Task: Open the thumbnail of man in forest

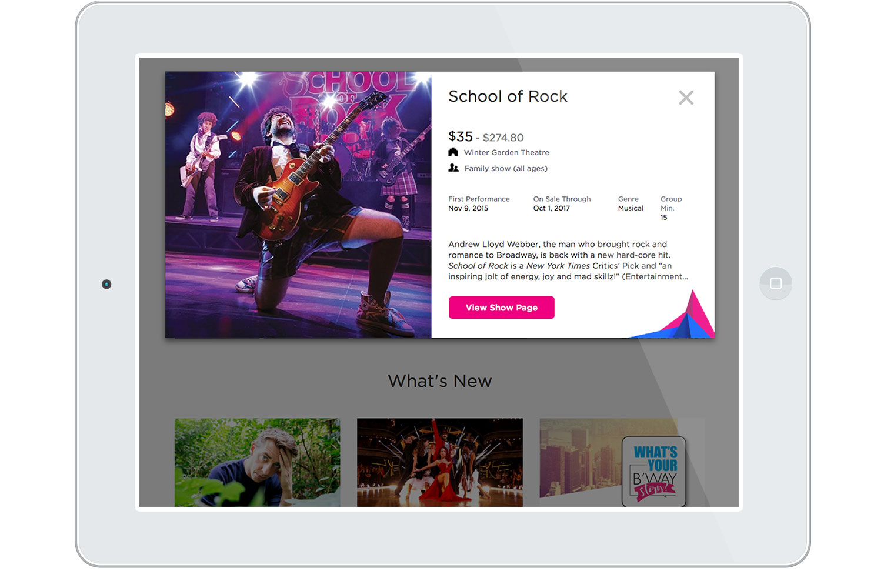Action: tap(257, 462)
